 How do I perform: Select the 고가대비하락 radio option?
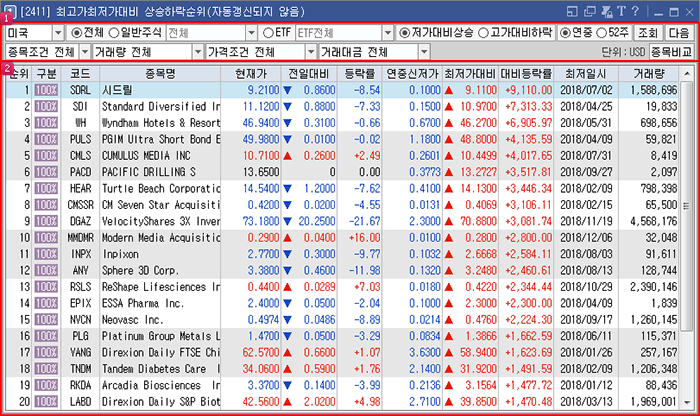point(483,33)
